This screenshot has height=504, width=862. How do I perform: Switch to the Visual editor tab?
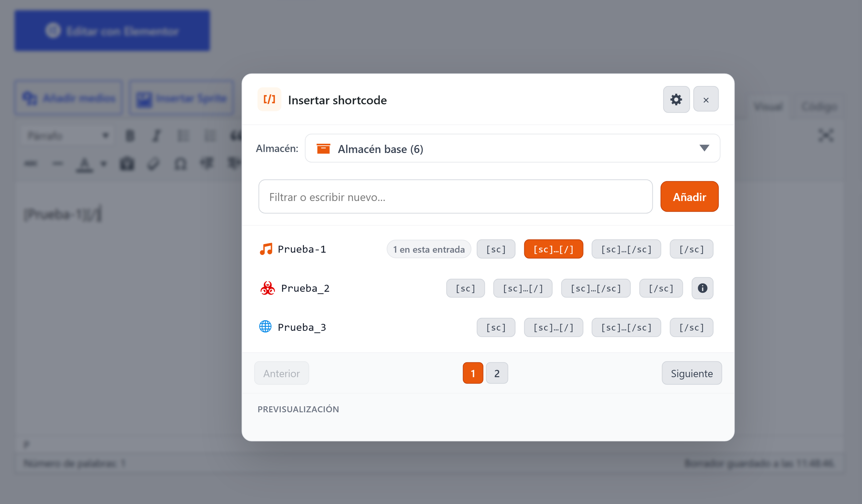[x=768, y=107]
